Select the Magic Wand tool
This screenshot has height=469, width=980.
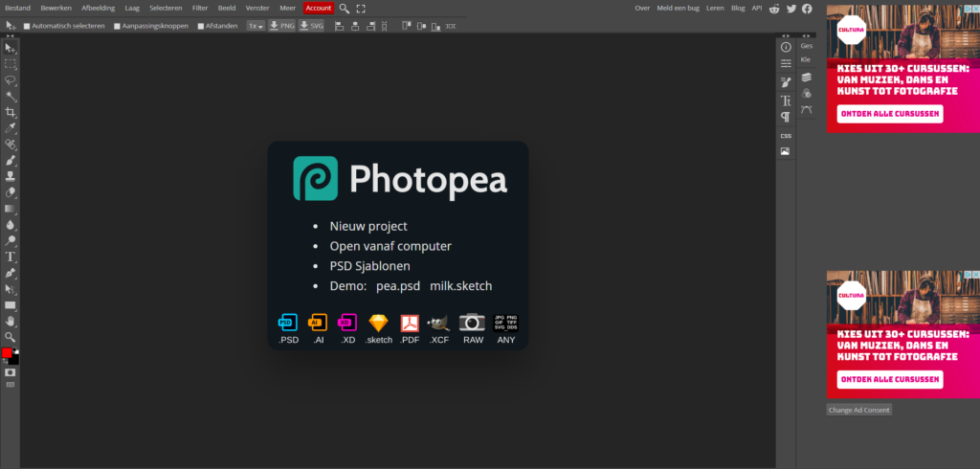[10, 97]
